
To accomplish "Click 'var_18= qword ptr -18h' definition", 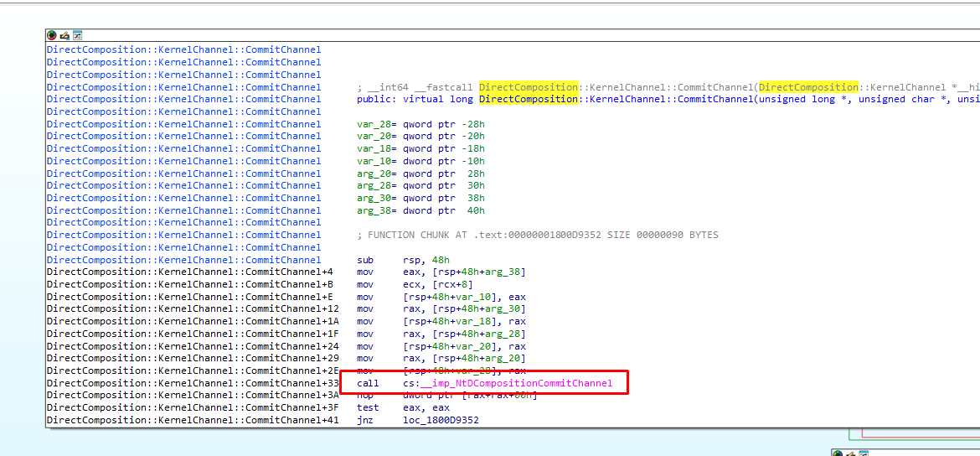I will (x=420, y=149).
